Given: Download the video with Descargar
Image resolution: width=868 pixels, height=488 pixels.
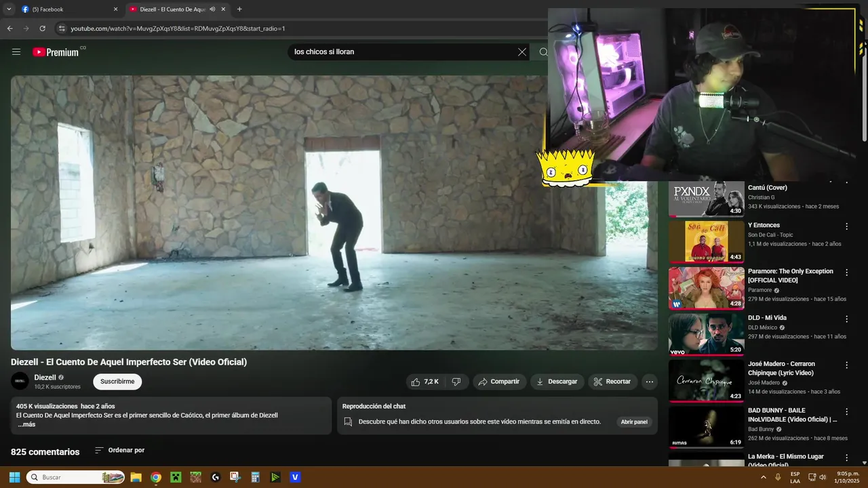Looking at the screenshot, I should click(557, 382).
